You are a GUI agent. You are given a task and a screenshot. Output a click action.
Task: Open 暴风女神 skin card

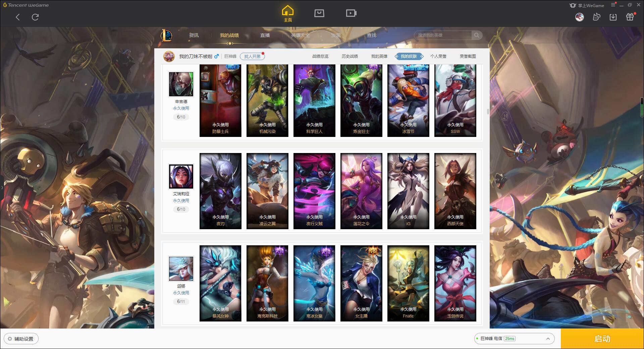[x=220, y=284]
